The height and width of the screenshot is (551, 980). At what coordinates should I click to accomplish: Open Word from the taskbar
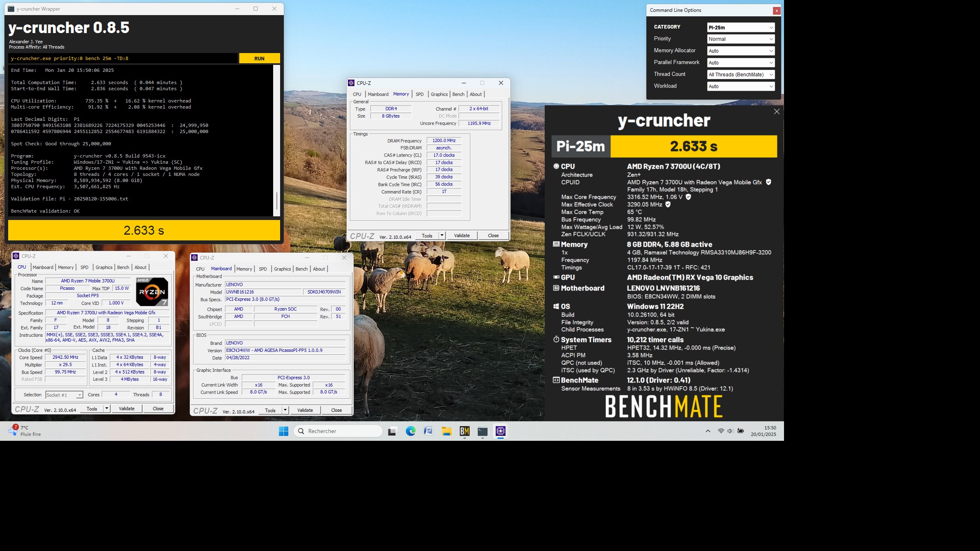pyautogui.click(x=428, y=431)
